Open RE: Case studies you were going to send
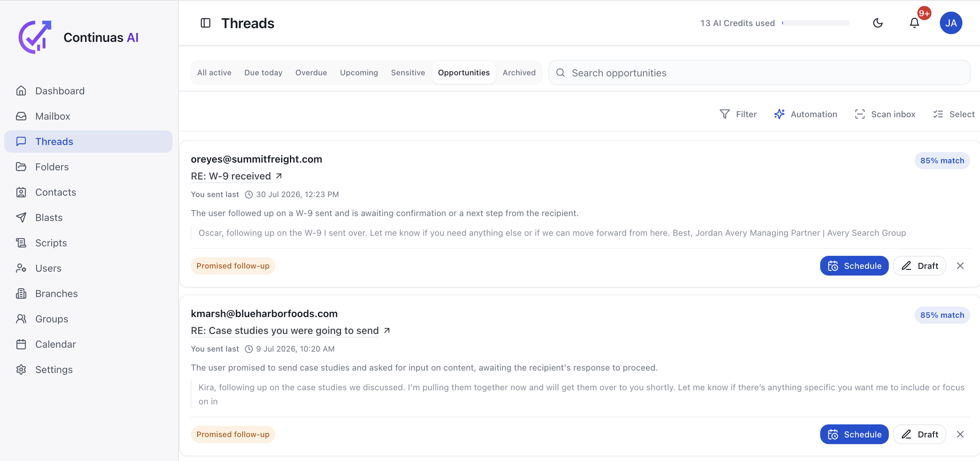980x461 pixels. coord(284,331)
